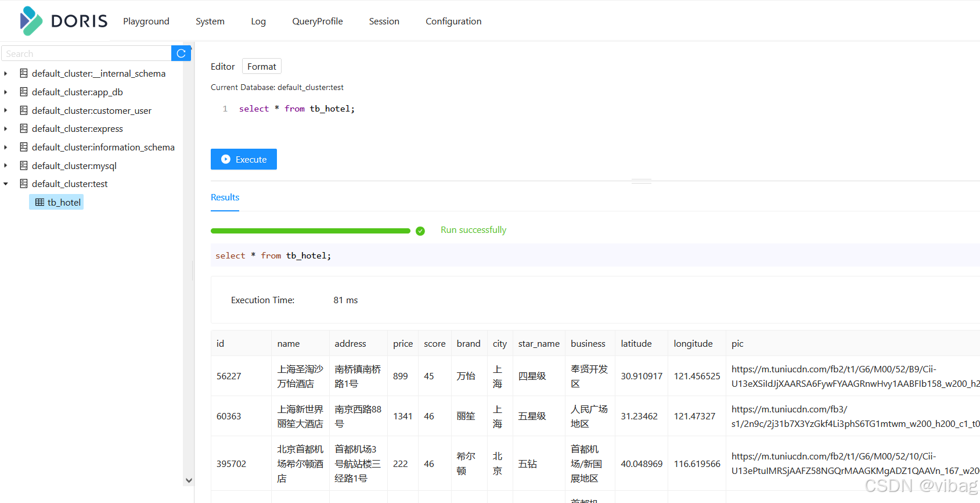The image size is (980, 503).
Task: Expand default_cluster:express tree arrow
Action: (x=6, y=128)
